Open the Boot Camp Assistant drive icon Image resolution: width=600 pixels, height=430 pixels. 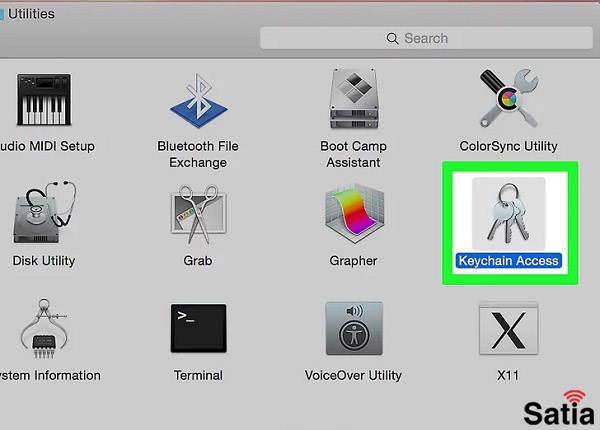pyautogui.click(x=354, y=99)
